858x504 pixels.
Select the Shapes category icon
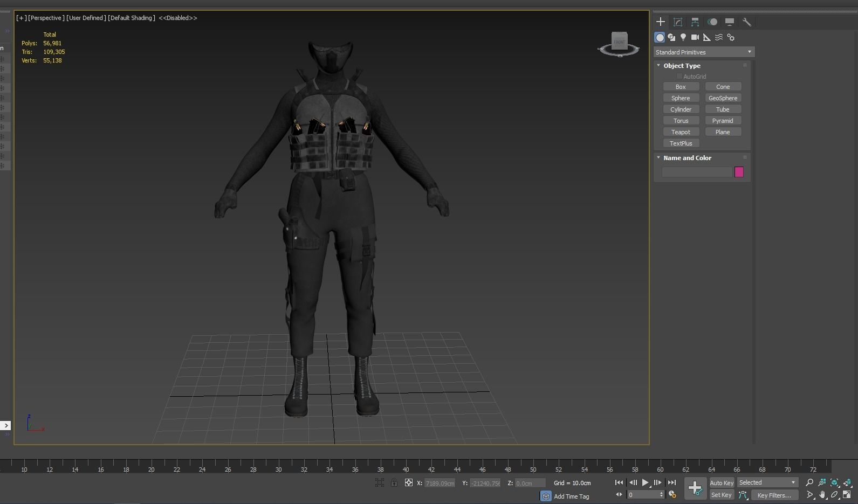click(671, 37)
